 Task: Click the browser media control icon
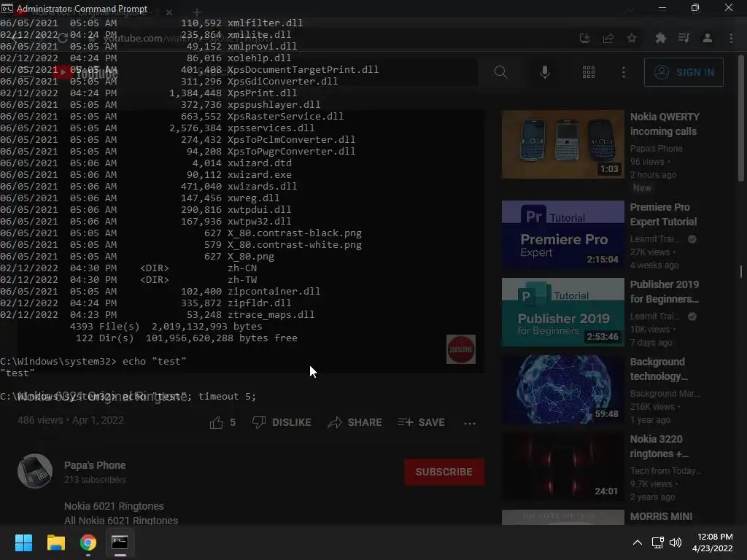pyautogui.click(x=684, y=38)
